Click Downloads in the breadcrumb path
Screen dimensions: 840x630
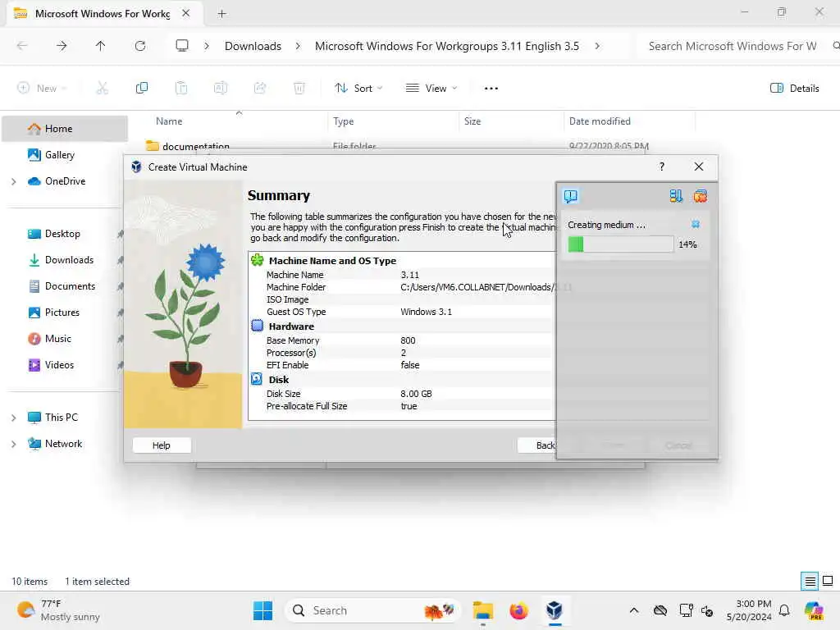[x=253, y=46]
